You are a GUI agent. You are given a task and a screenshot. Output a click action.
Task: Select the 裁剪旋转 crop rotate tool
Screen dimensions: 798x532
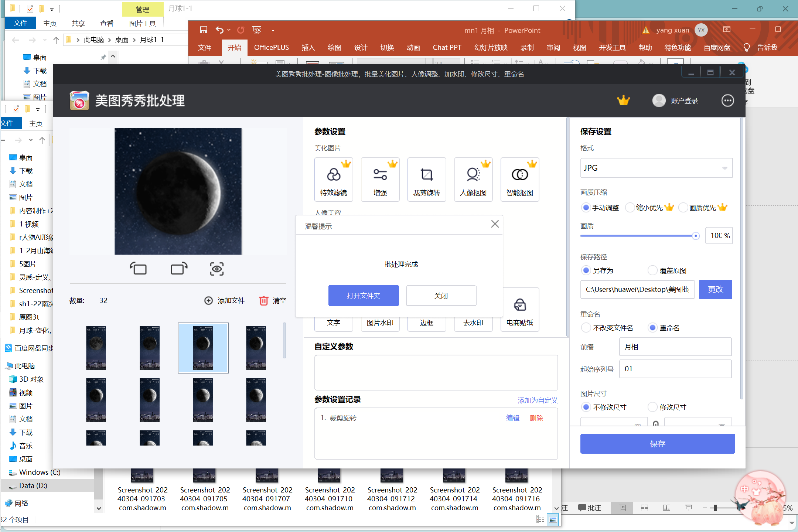pyautogui.click(x=426, y=180)
